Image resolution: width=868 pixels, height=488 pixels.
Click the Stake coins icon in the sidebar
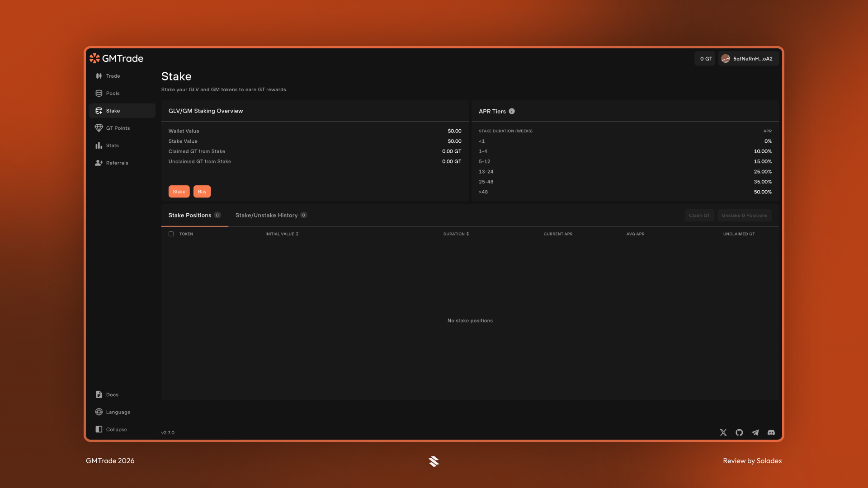[99, 111]
